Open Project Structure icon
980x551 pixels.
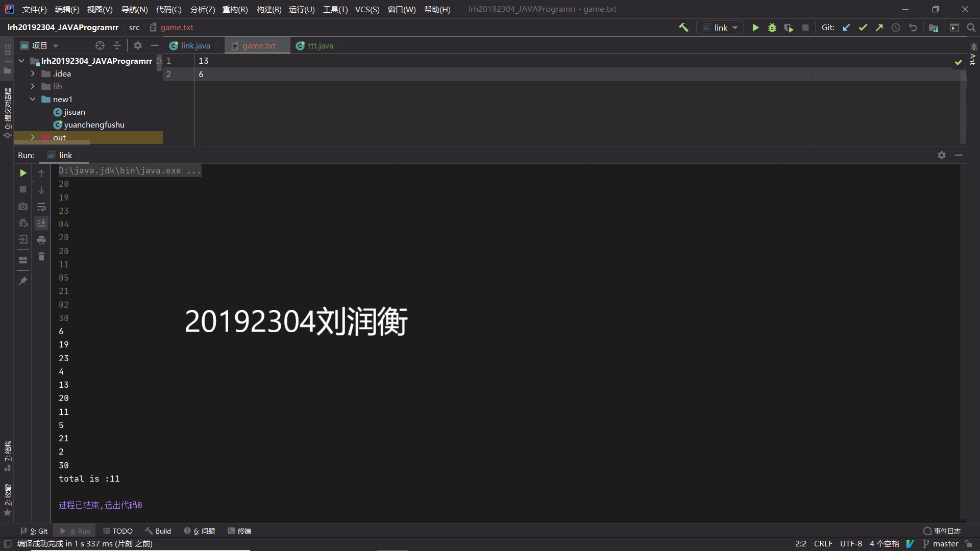934,28
